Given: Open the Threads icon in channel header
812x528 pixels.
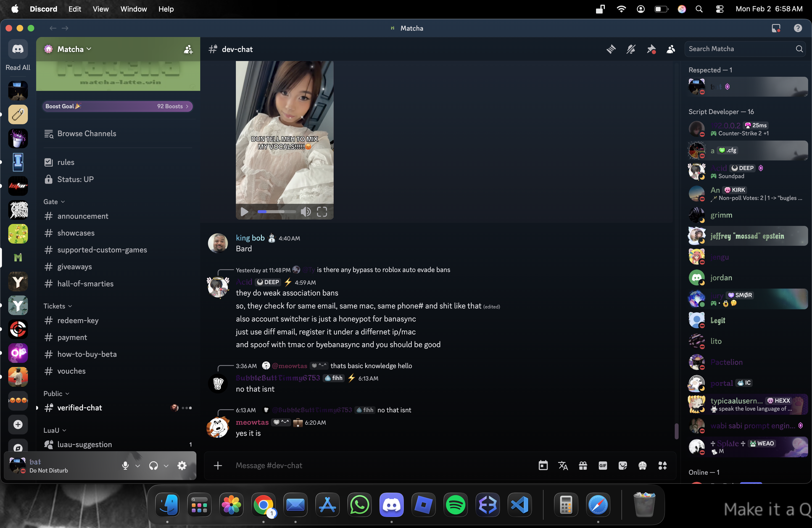Looking at the screenshot, I should (611, 49).
